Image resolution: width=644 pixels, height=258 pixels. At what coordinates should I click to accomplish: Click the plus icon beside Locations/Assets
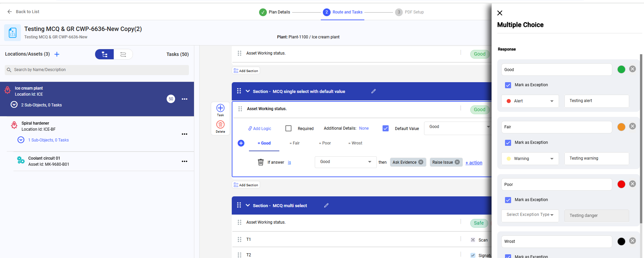coord(57,54)
